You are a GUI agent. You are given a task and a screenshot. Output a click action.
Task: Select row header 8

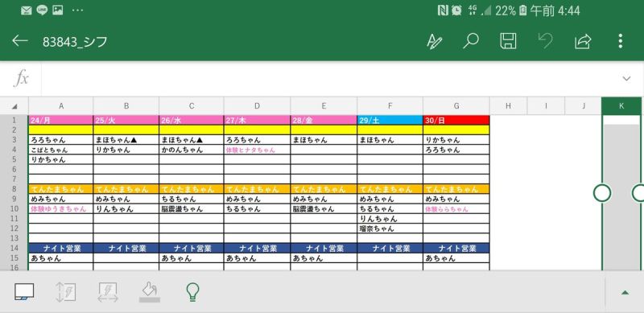point(14,189)
